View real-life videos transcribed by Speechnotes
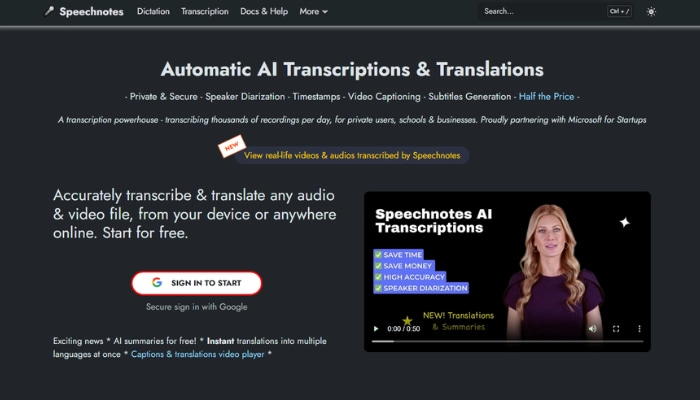Viewport: 700px width, 400px height. tap(352, 155)
